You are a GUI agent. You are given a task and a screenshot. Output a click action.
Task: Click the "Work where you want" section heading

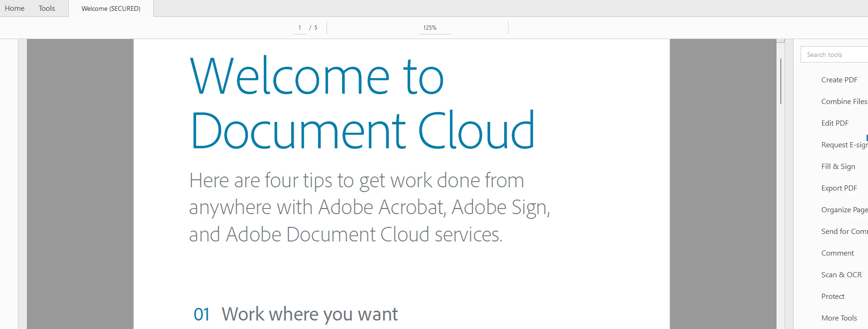coord(310,314)
